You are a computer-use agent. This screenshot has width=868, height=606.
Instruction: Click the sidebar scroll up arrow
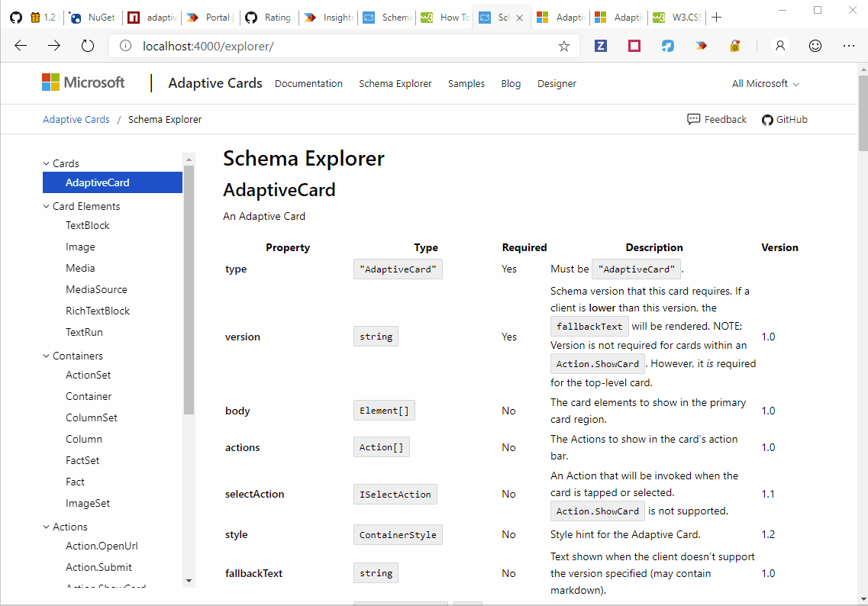pyautogui.click(x=189, y=160)
